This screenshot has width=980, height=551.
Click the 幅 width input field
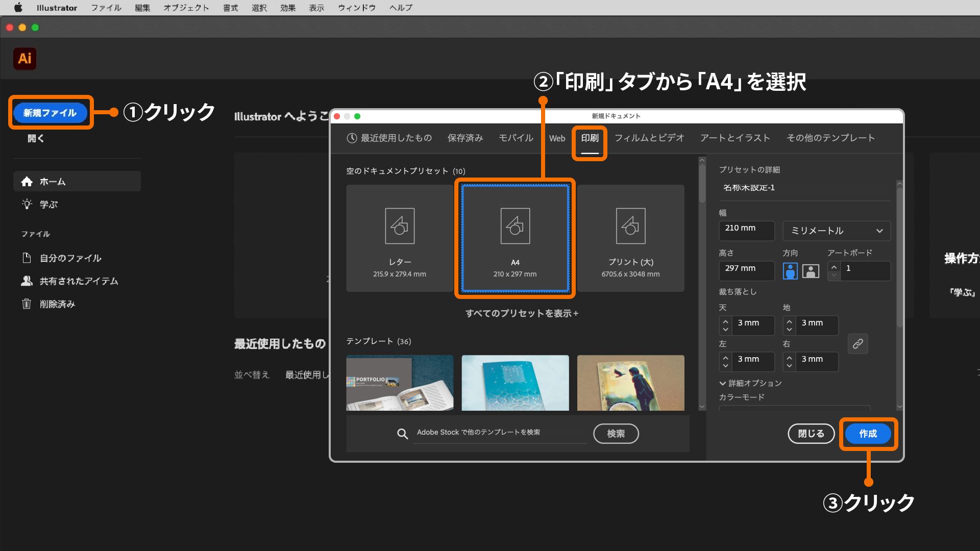point(746,231)
